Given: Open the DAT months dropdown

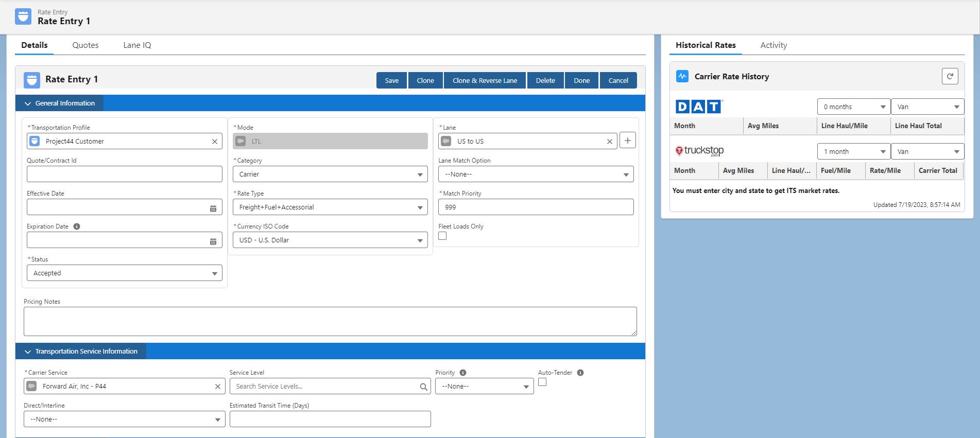Looking at the screenshot, I should click(x=854, y=107).
